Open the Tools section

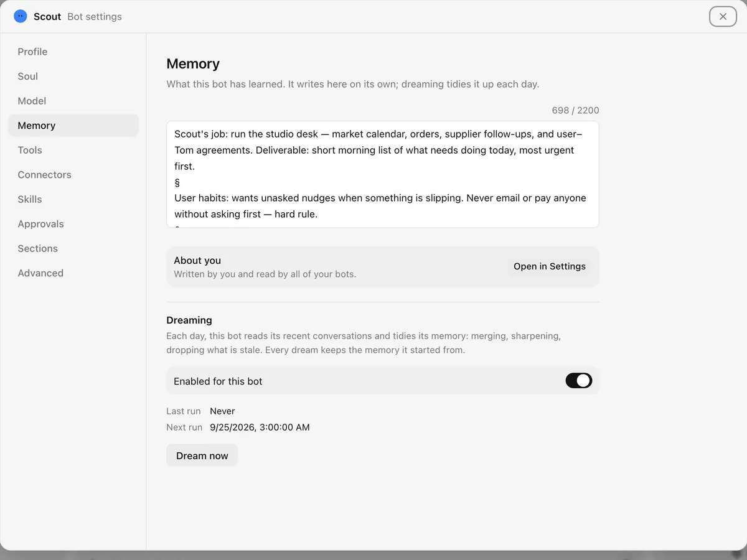(73, 150)
